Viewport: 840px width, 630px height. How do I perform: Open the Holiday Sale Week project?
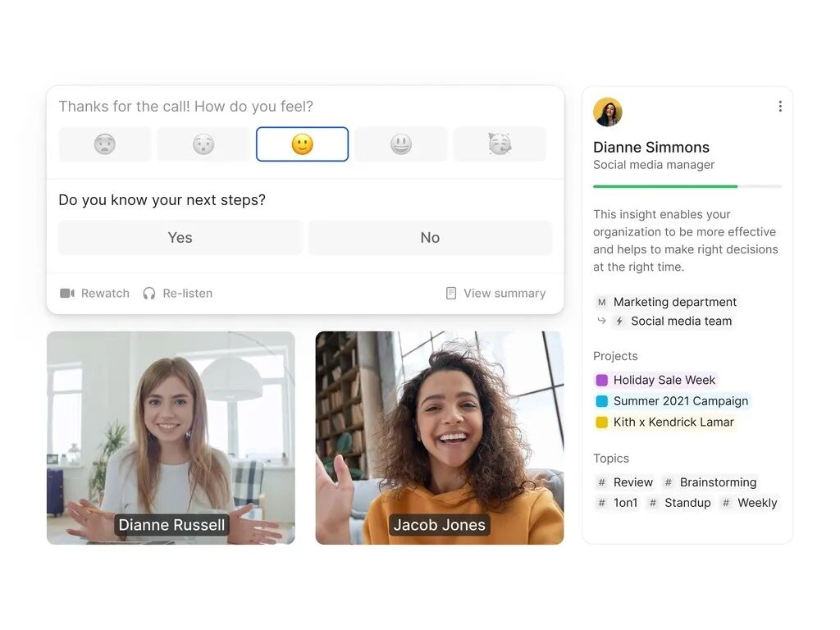click(x=664, y=380)
